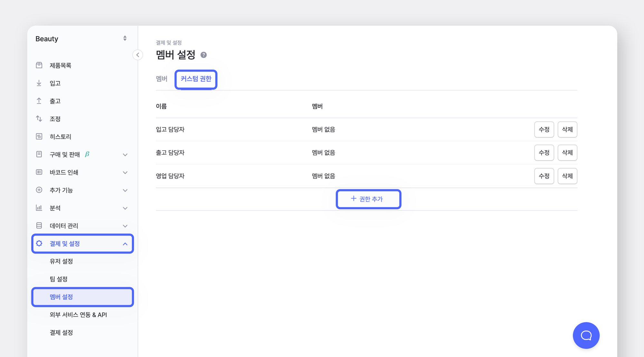Click 멤버 없음 in the 출고 담당자 row
The height and width of the screenshot is (357, 644).
click(x=323, y=152)
